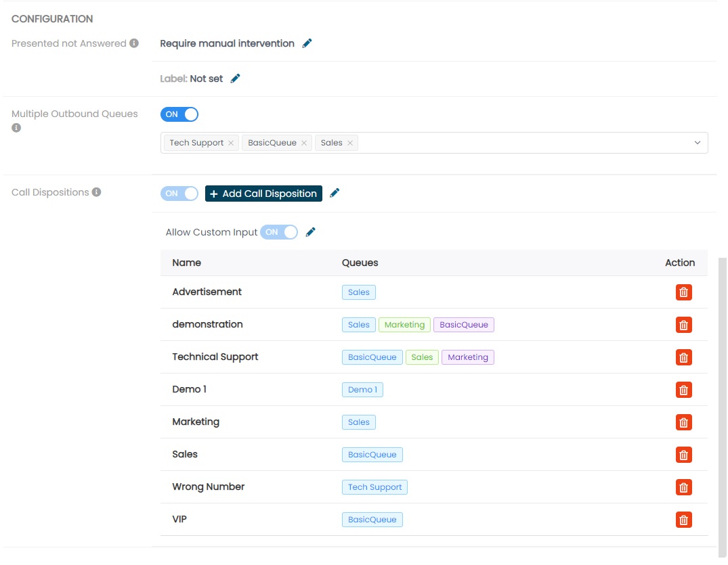Click the Action column header
The width and height of the screenshot is (728, 565).
[x=680, y=263]
